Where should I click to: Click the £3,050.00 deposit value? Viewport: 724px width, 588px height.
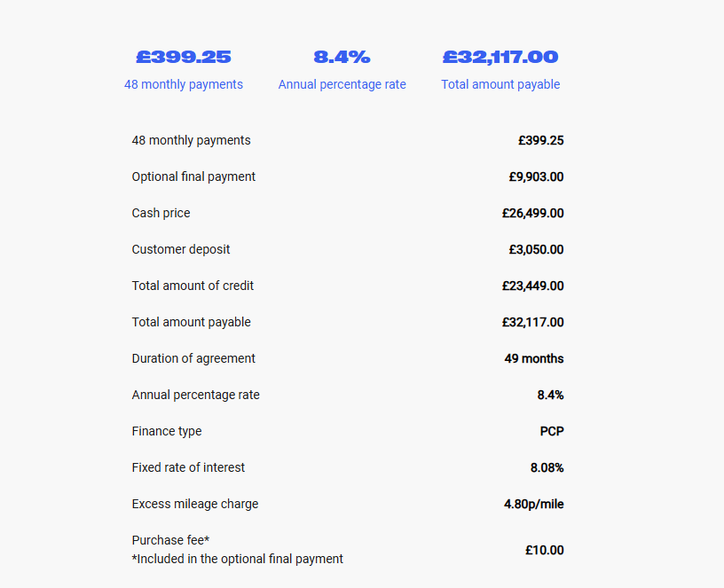[536, 250]
